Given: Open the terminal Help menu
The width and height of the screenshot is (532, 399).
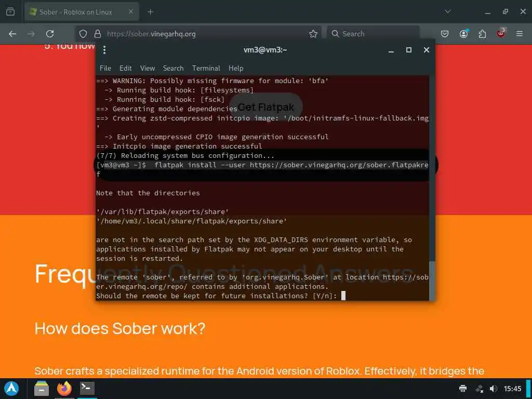Looking at the screenshot, I should (236, 68).
